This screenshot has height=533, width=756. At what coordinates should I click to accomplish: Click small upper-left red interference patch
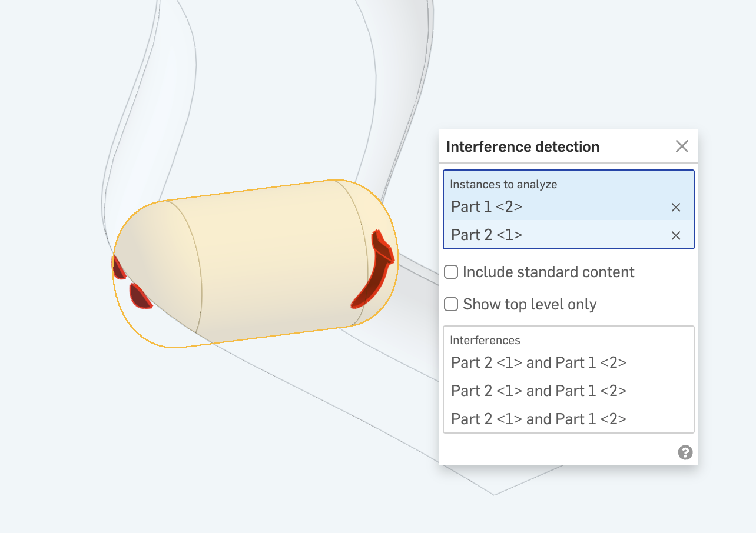pos(118,268)
